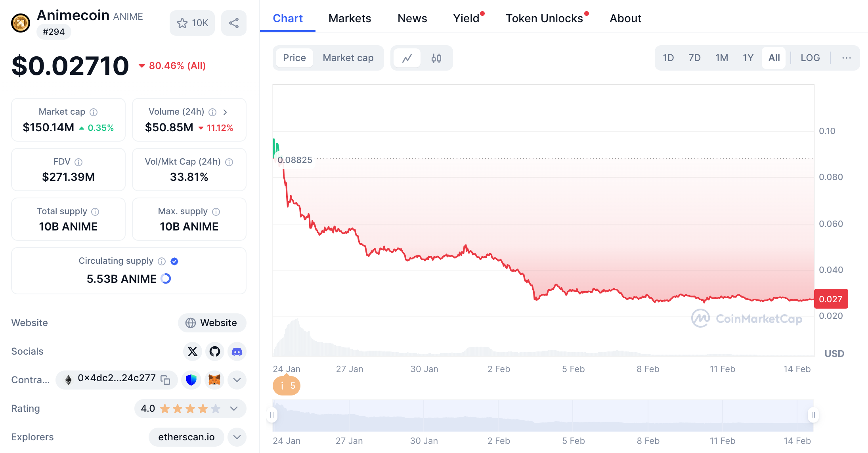Open the X (Twitter) social link
868x453 pixels.
(x=193, y=351)
